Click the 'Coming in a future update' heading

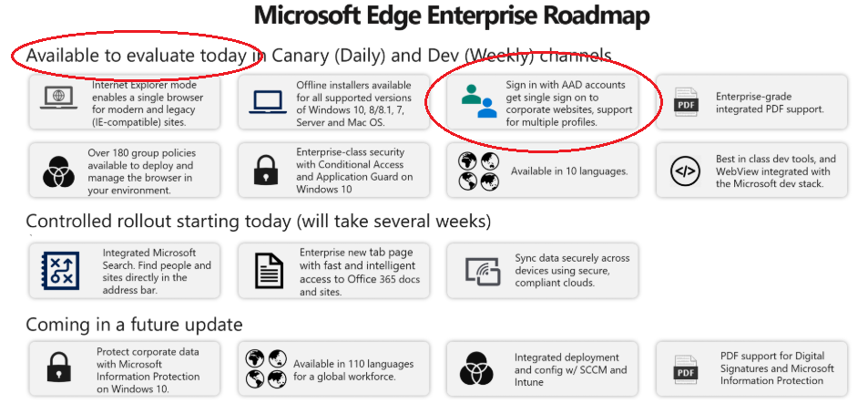point(134,325)
